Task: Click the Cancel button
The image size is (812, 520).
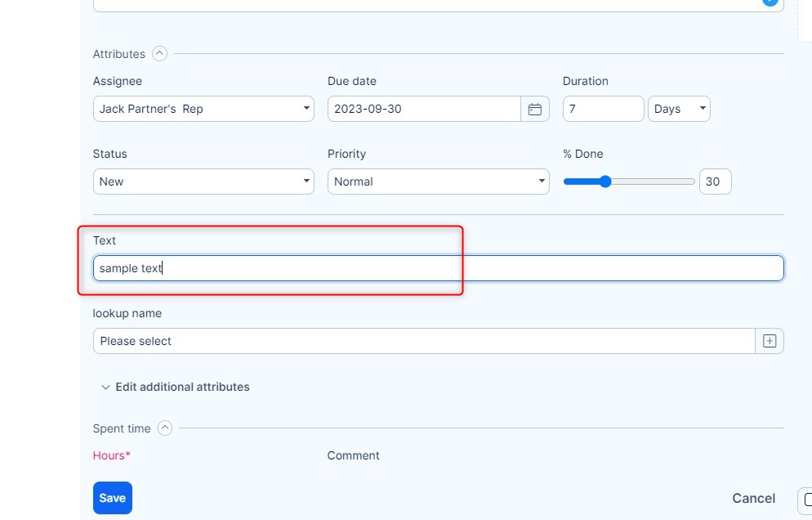Action: click(753, 498)
